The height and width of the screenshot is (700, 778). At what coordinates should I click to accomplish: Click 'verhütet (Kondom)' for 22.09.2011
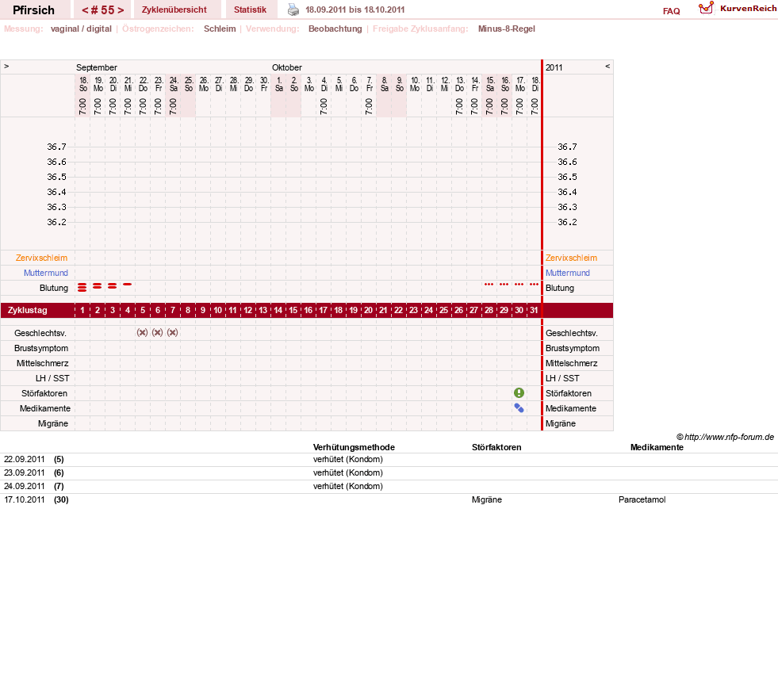tap(348, 459)
